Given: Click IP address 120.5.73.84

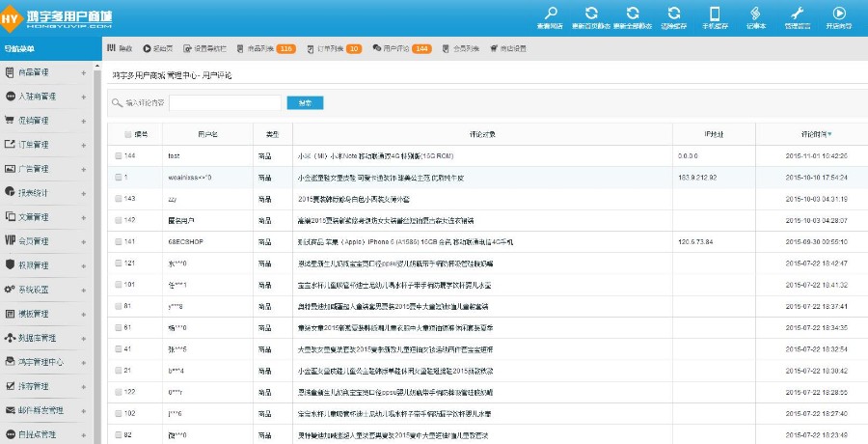Looking at the screenshot, I should click(695, 242).
